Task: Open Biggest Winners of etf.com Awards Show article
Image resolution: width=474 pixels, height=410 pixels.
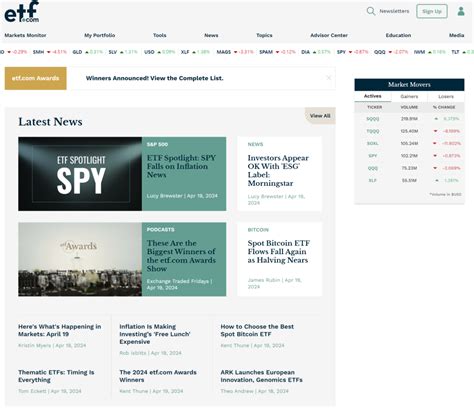Action: point(181,256)
